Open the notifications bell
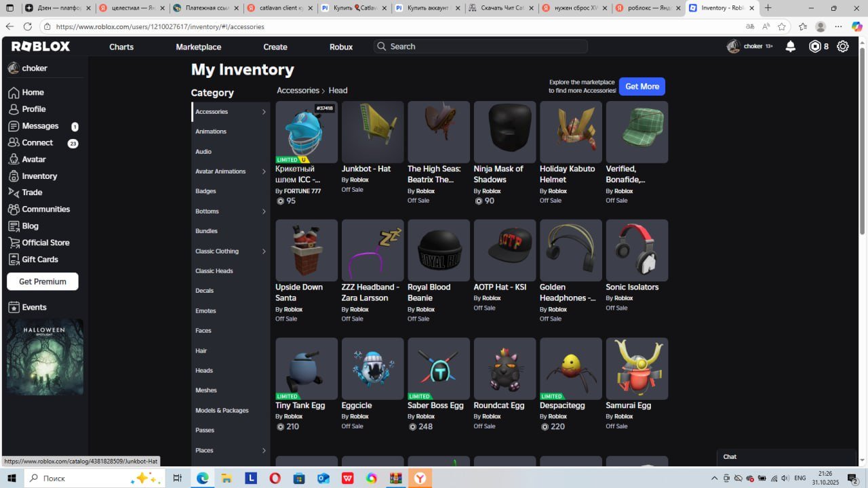Viewport: 868px width, 488px height. tap(791, 47)
